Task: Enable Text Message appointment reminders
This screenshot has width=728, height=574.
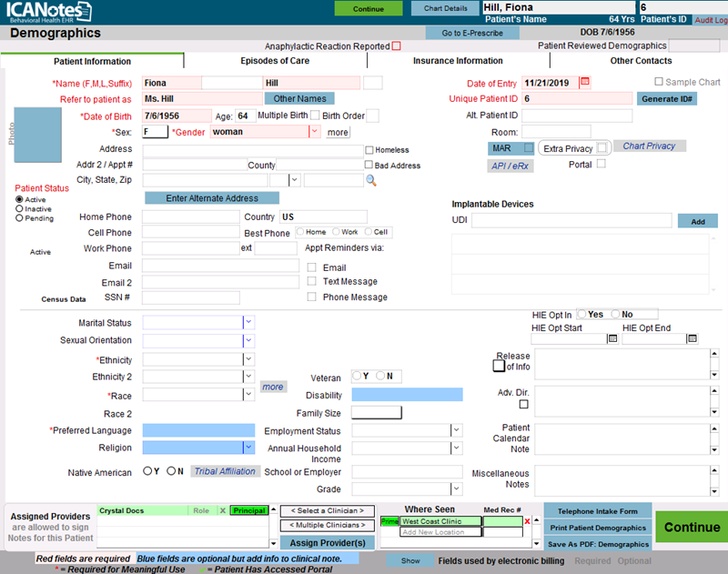Action: [x=311, y=282]
